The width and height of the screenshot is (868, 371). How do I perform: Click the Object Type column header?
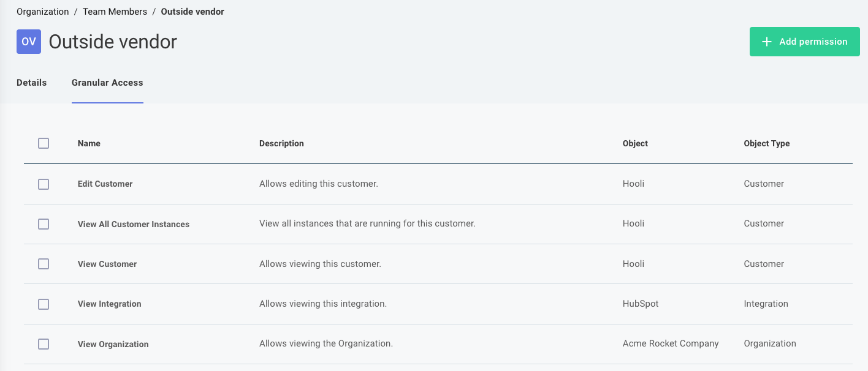pos(767,143)
